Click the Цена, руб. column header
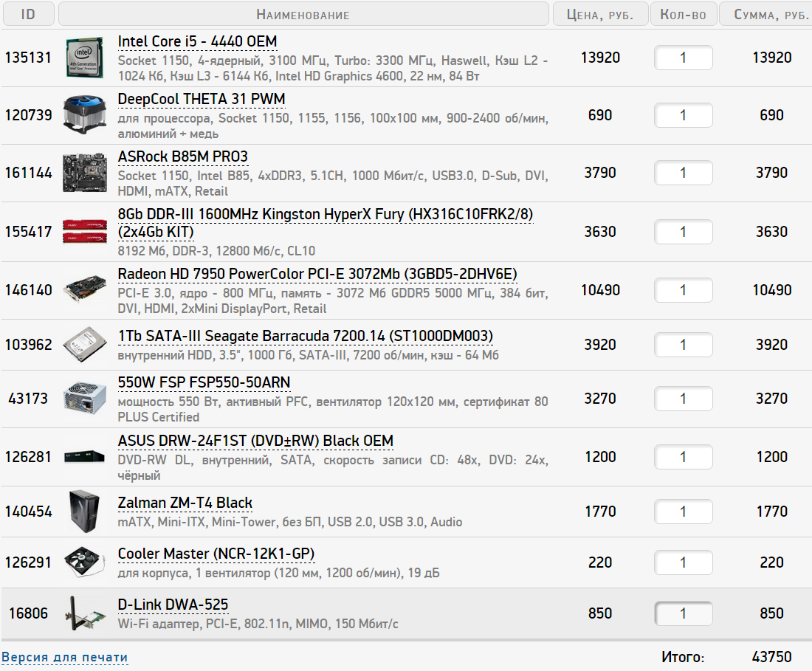Image resolution: width=812 pixels, height=671 pixels. (600, 14)
